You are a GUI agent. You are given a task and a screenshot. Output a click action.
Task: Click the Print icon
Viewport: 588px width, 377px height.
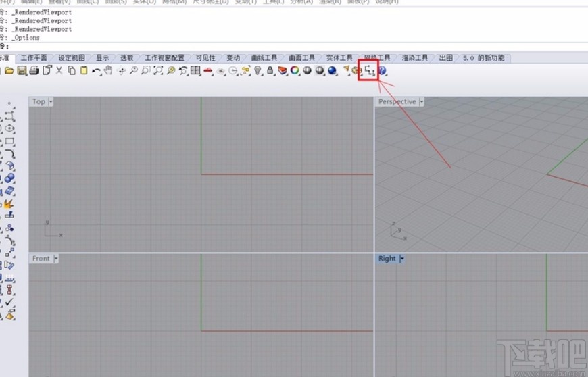pos(34,70)
